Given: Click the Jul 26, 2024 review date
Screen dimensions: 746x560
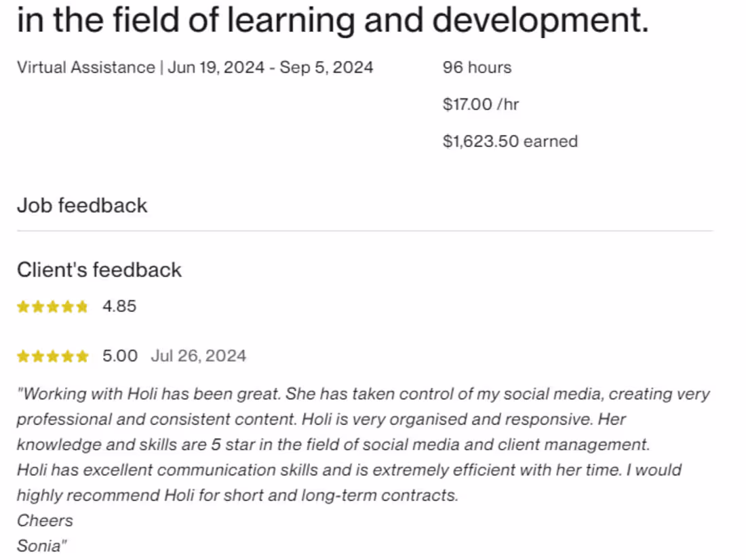Looking at the screenshot, I should tap(199, 356).
